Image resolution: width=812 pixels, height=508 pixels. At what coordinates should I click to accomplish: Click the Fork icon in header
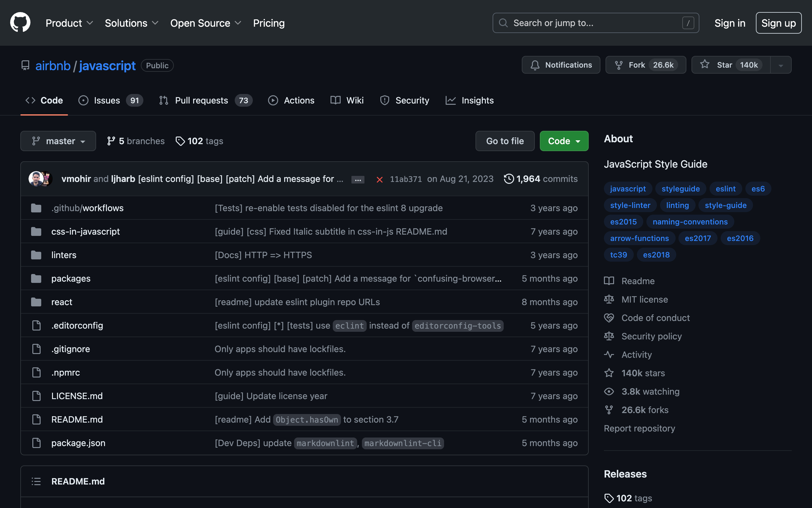[619, 65]
